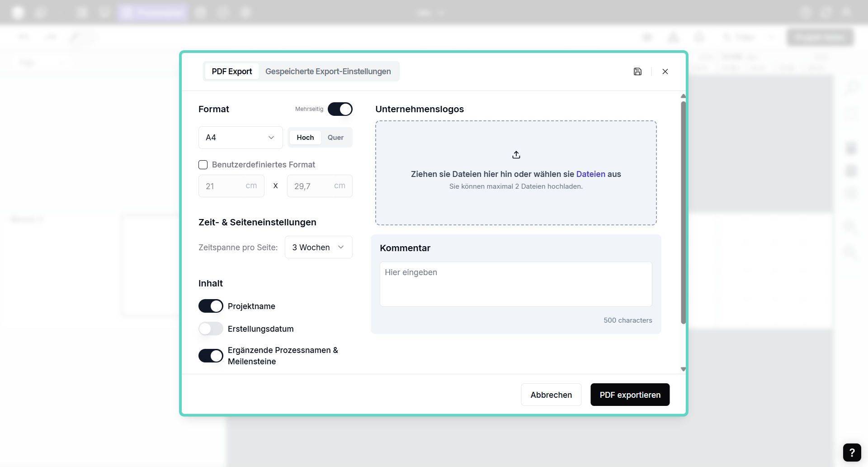Screen dimensions: 868x467
Task: Expand the 3 Wochen time span dropdown
Action: 318,248
